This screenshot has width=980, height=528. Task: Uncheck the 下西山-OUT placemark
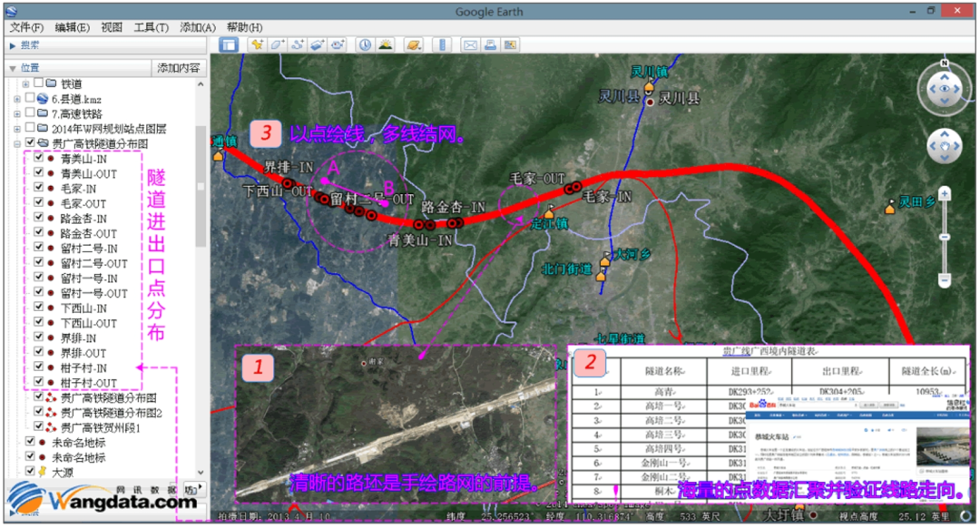(x=39, y=323)
